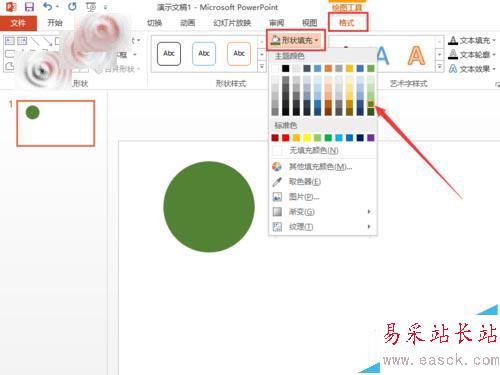Apply the blue-outline Abc shape style
Image resolution: width=500 pixels, height=375 pixels.
point(204,53)
